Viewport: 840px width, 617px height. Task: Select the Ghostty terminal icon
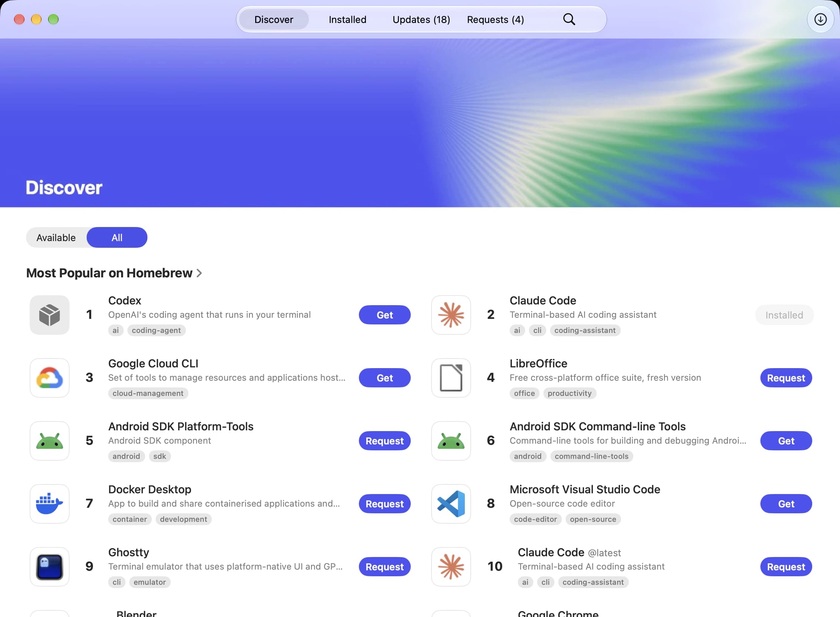pos(50,567)
